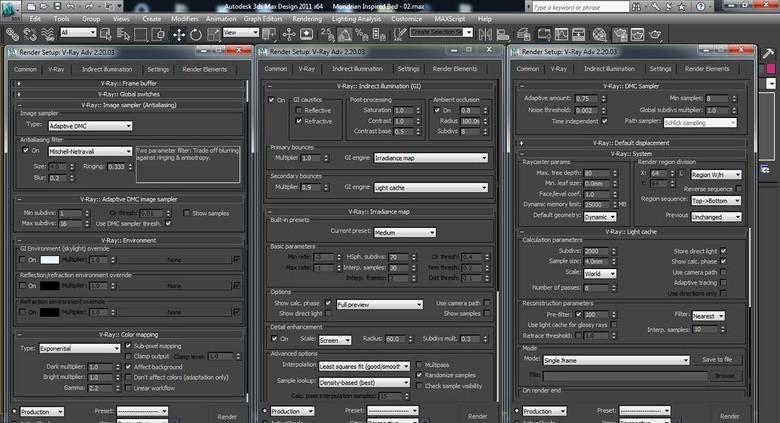780x423 pixels.
Task: Open the Color mapping Type Exponential dropdown
Action: (x=80, y=348)
